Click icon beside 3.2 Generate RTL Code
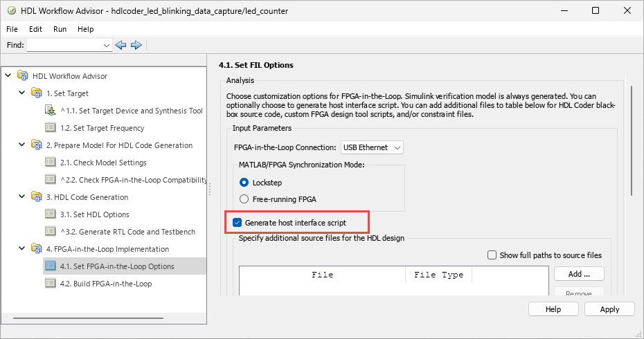 click(x=50, y=231)
